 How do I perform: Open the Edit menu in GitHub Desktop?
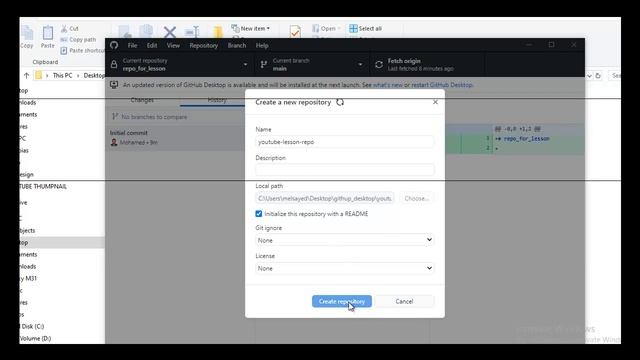pyautogui.click(x=152, y=45)
